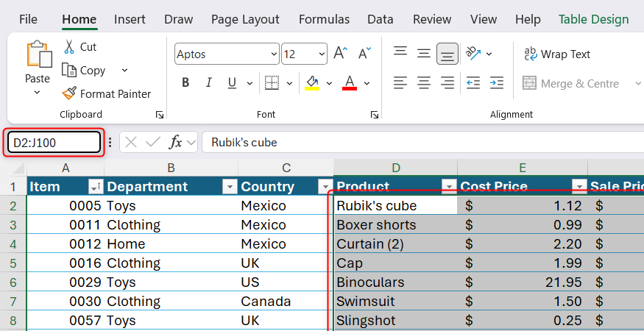Expand the Paste options arrow

tap(37, 93)
